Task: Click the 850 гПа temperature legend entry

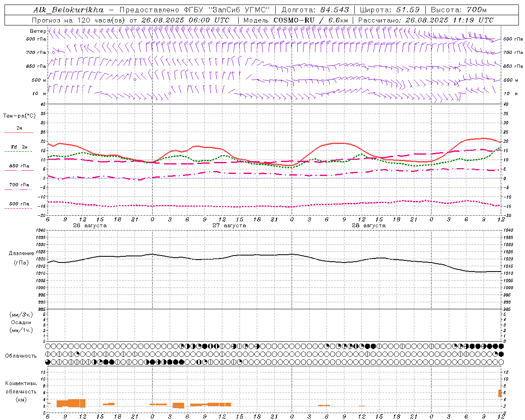Action: click(19, 166)
